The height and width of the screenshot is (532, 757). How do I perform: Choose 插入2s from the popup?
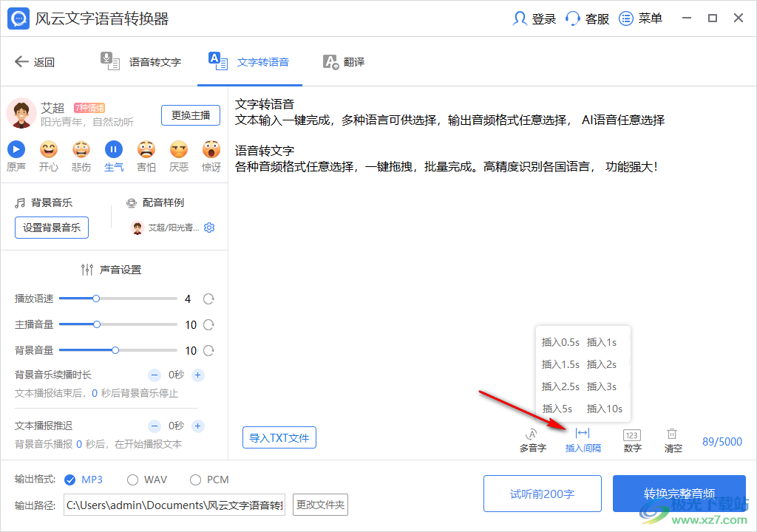602,364
